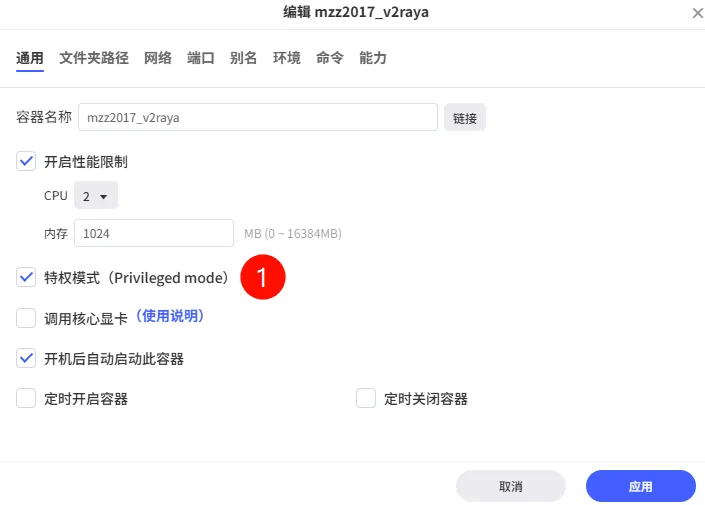705x505 pixels.
Task: Click the 容器名称 input field
Action: click(257, 117)
